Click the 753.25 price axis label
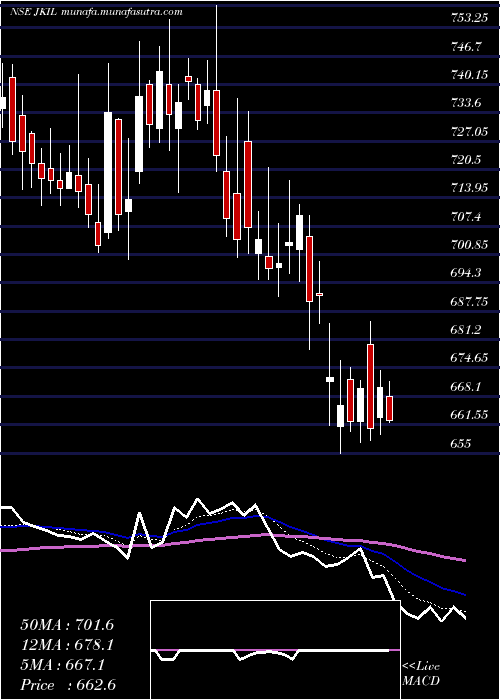500x700 pixels. point(467,18)
